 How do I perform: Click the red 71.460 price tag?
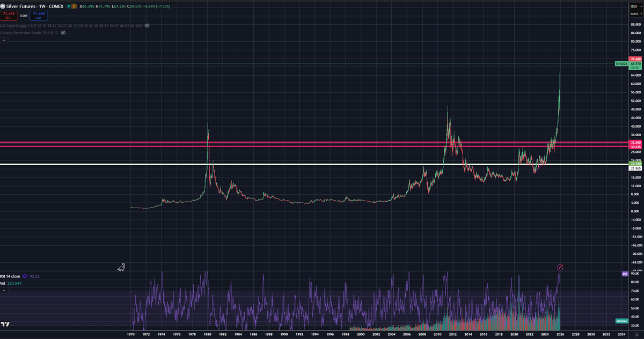(635, 58)
